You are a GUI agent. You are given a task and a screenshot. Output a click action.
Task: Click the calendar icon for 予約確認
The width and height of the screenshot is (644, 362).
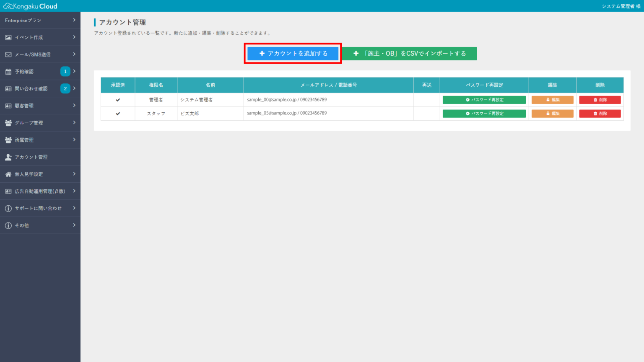(x=8, y=72)
